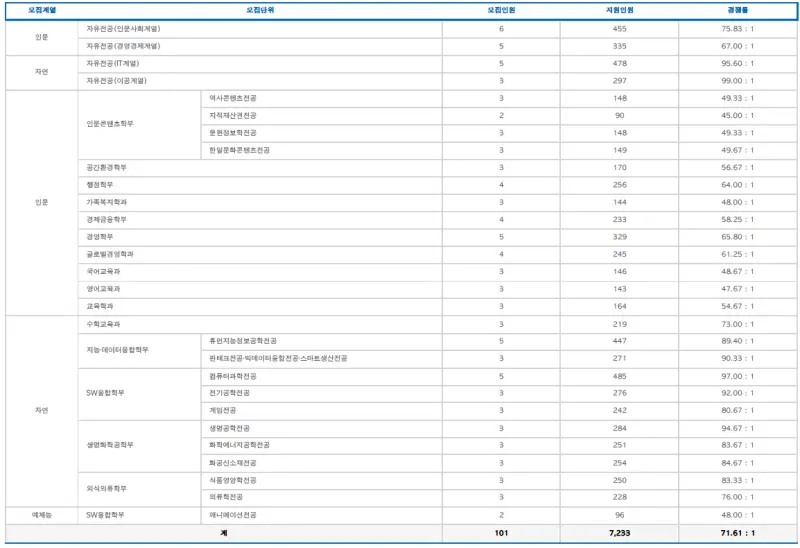
Task: Click the 애니메이션전공 major cell
Action: click(x=321, y=515)
